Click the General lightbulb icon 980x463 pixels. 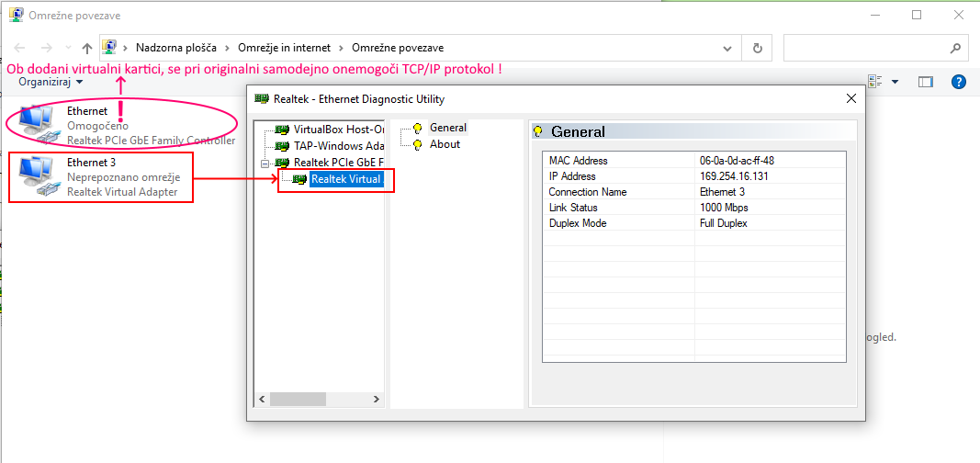[x=418, y=128]
